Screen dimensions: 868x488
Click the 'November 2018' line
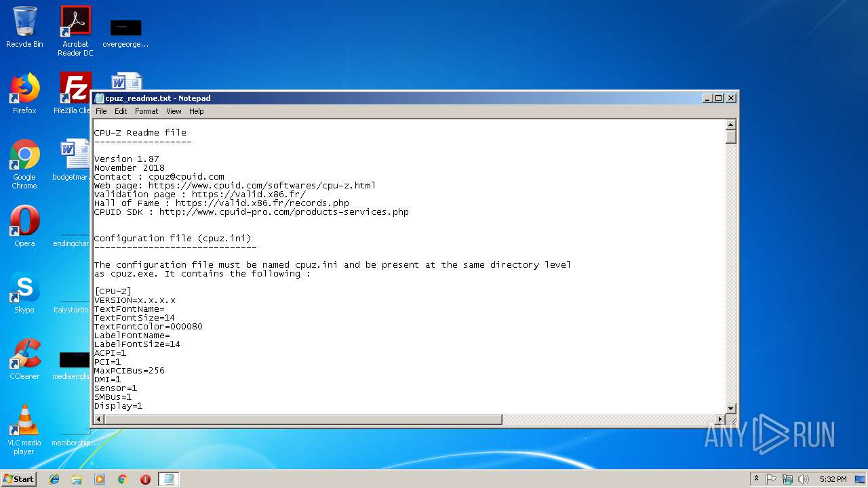click(130, 168)
